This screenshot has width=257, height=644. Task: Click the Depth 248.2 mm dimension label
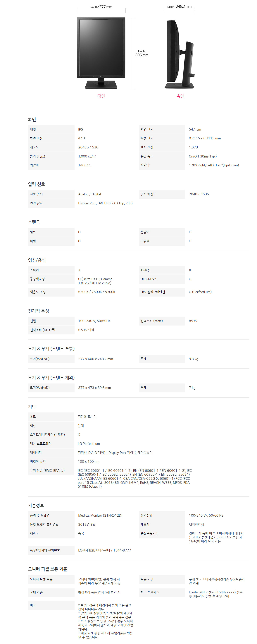click(x=179, y=7)
